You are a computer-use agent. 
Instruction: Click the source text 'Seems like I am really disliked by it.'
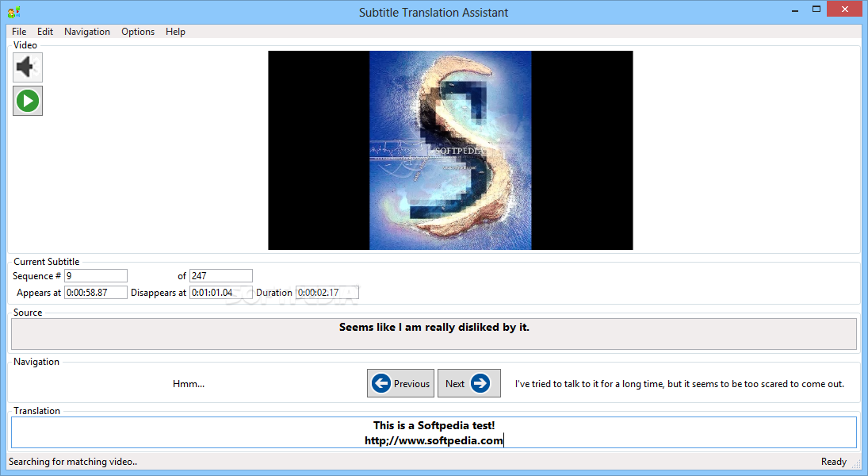click(434, 328)
